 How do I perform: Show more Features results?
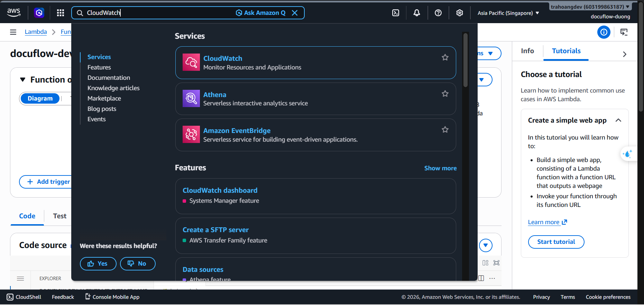440,168
